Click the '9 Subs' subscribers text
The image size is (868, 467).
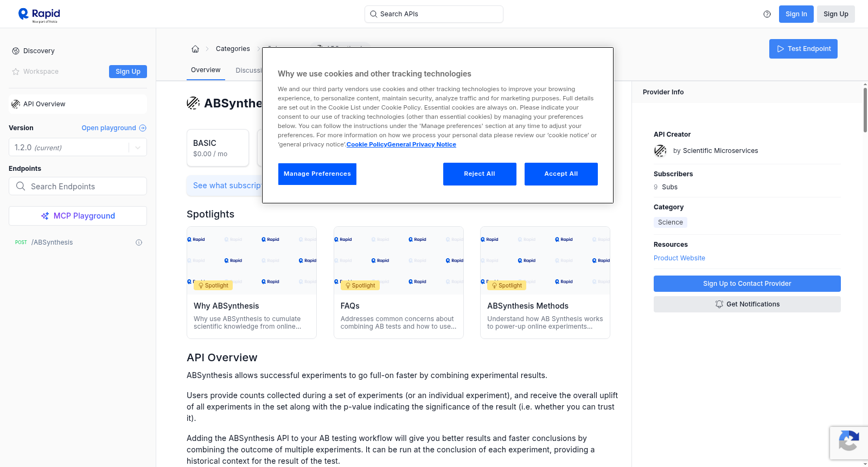[666, 187]
